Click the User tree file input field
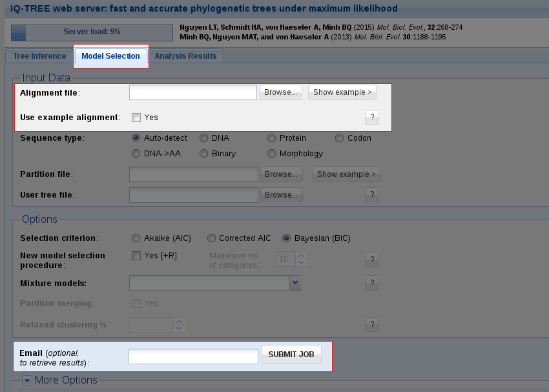 194,195
